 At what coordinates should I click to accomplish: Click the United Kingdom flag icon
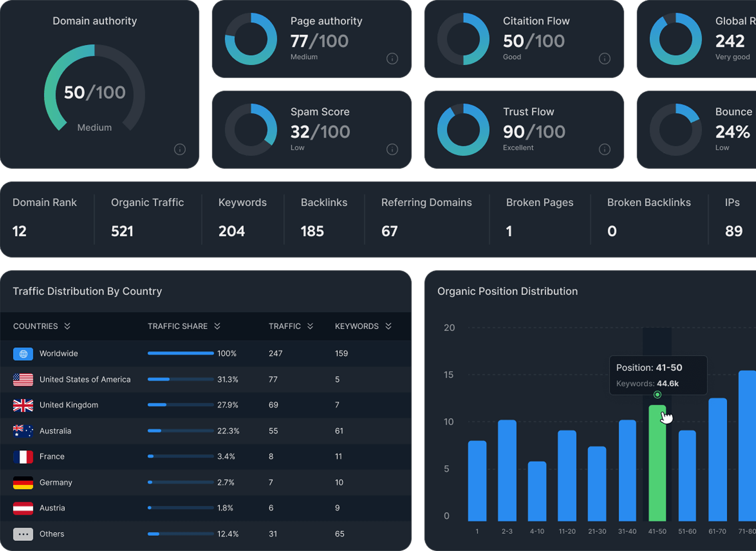click(23, 405)
